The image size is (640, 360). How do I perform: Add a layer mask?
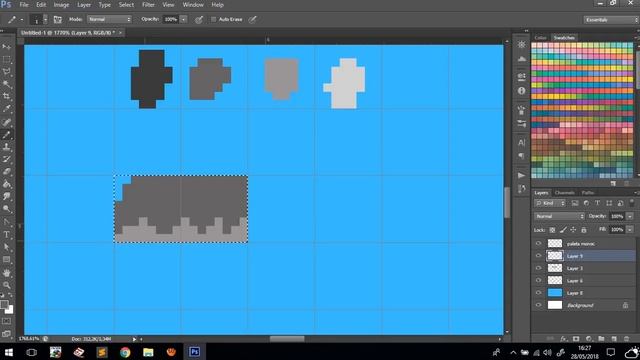click(x=576, y=339)
